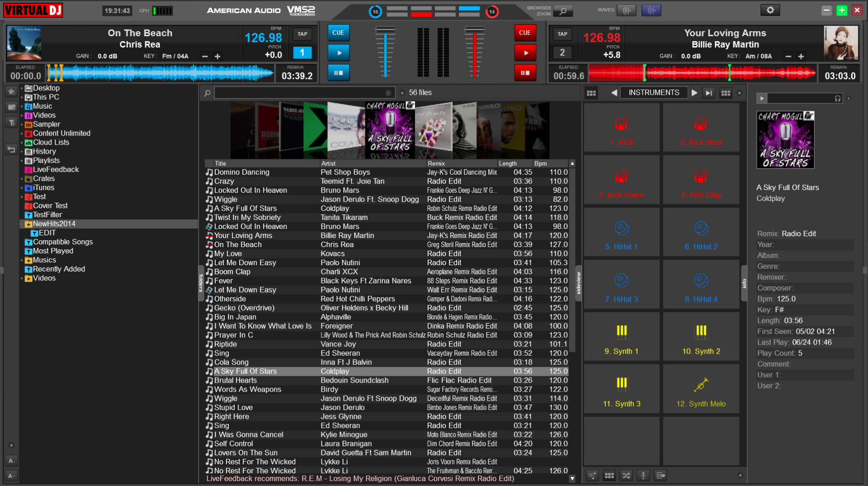Screen dimensions: 868x486
Task: Increase key on the right deck
Action: (801, 56)
